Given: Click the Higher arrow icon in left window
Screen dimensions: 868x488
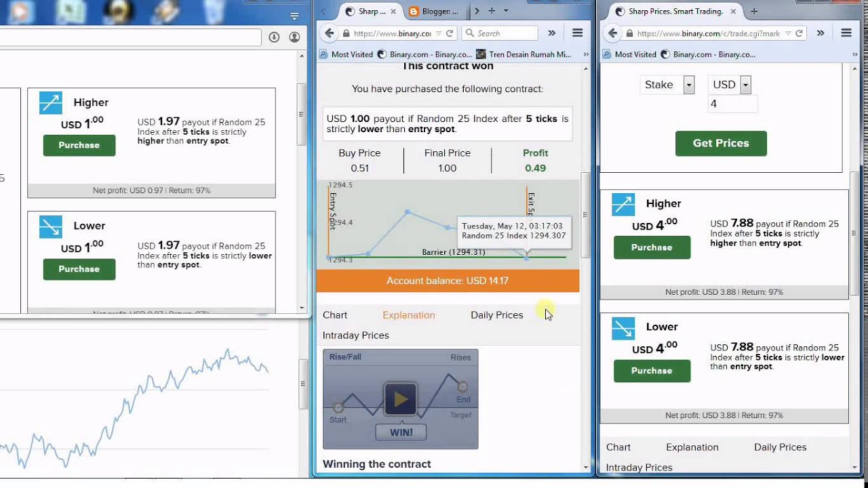Looking at the screenshot, I should [51, 102].
